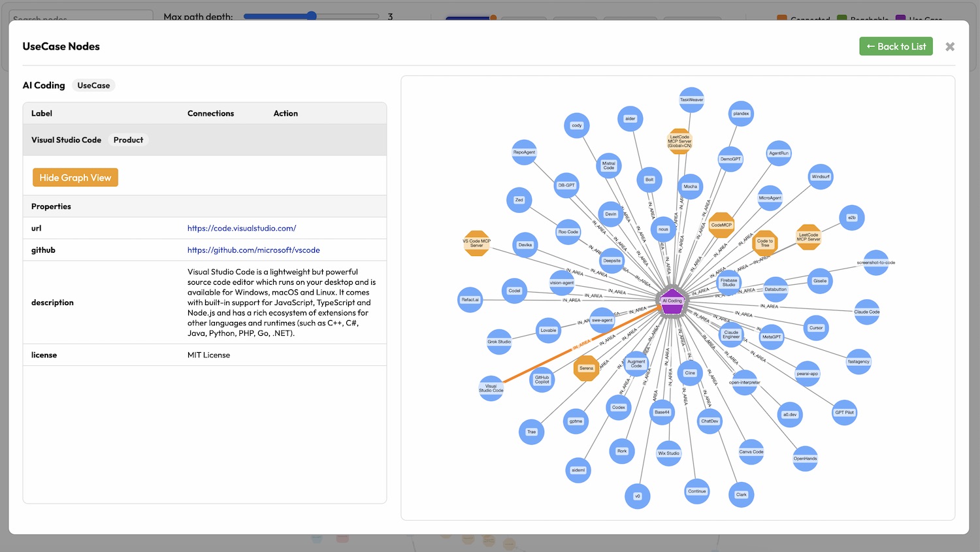Select the Claude Code node
The width and height of the screenshot is (980, 552).
click(867, 312)
